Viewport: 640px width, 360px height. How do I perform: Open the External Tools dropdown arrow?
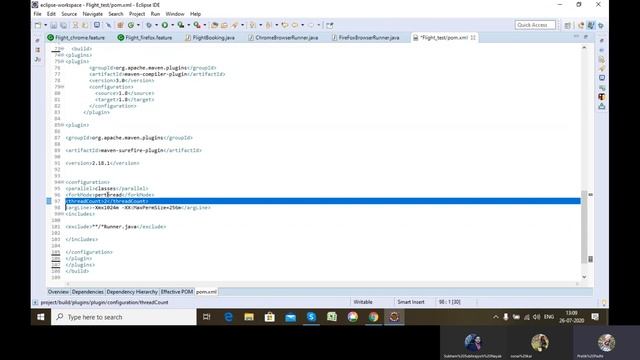204,25
